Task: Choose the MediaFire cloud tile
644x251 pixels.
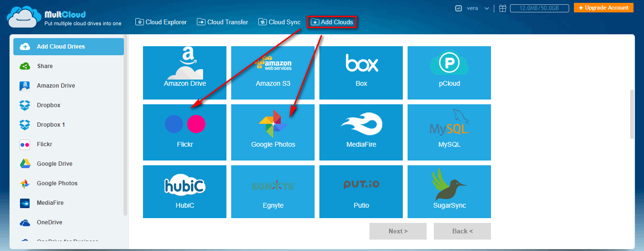Action: click(x=361, y=132)
